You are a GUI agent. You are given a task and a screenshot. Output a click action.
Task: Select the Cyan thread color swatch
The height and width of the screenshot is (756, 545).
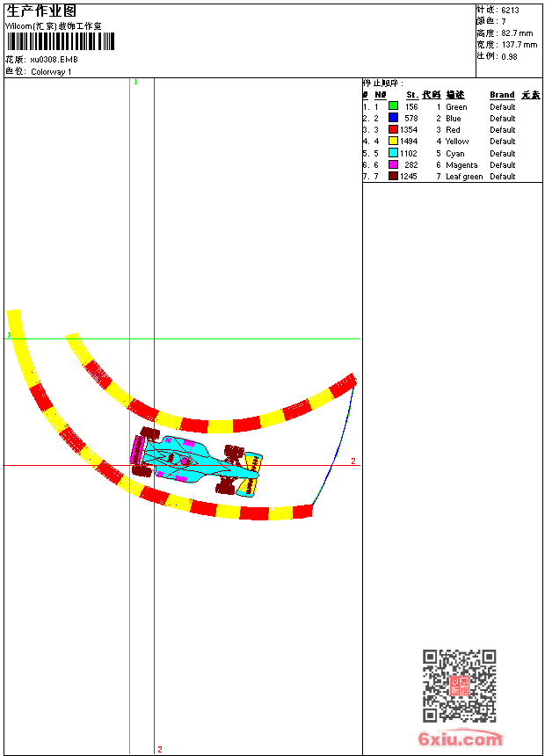click(x=393, y=153)
